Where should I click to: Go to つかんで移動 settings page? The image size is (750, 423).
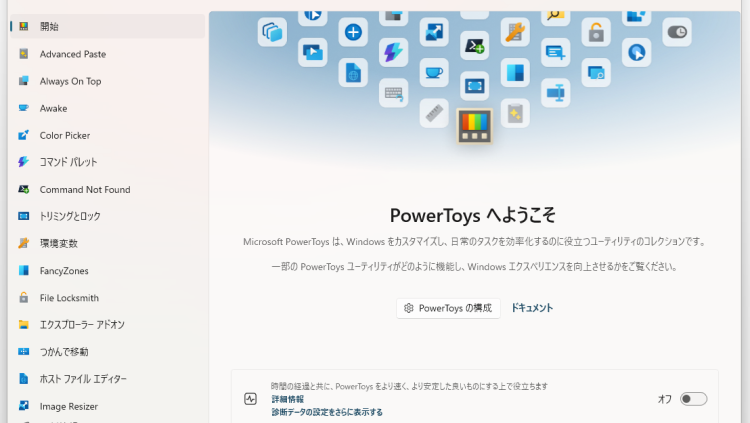click(107, 352)
